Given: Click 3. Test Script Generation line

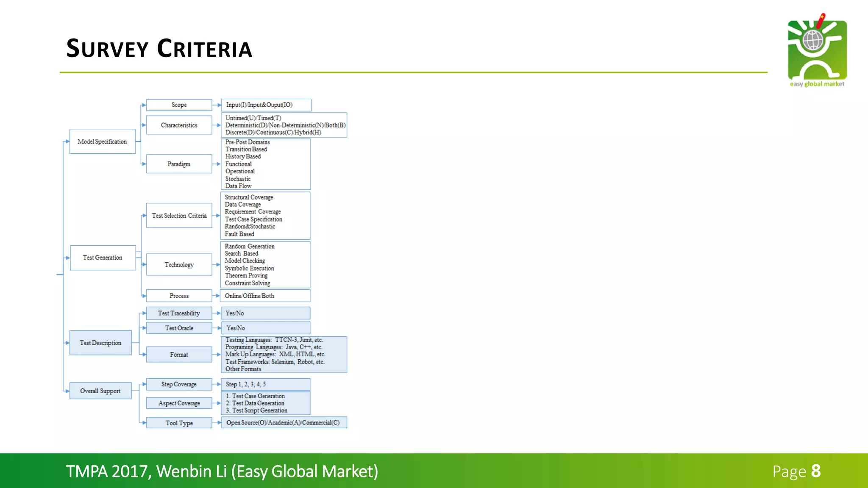Looking at the screenshot, I should pos(257,411).
